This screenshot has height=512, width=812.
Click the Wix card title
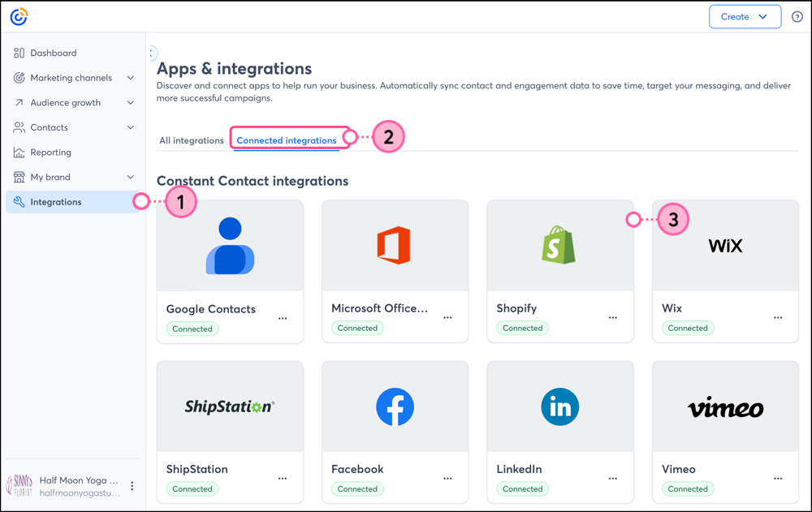(672, 308)
